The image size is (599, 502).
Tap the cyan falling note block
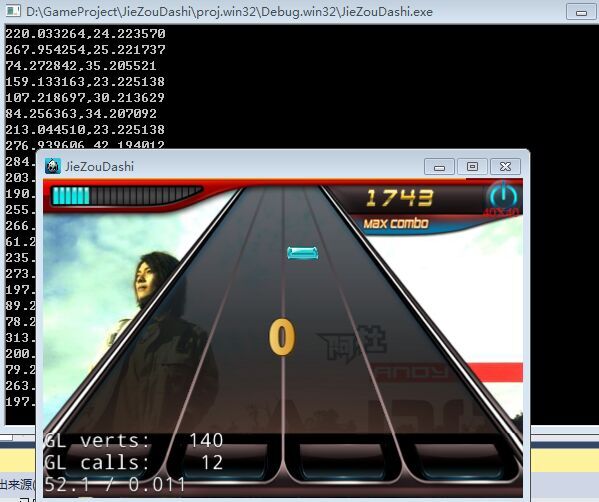coord(303,253)
